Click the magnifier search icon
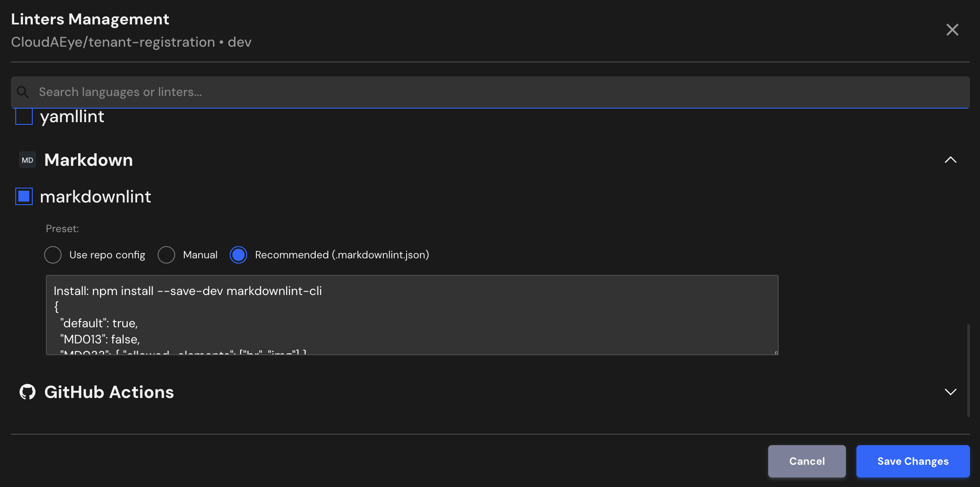The height and width of the screenshot is (487, 980). click(x=23, y=92)
